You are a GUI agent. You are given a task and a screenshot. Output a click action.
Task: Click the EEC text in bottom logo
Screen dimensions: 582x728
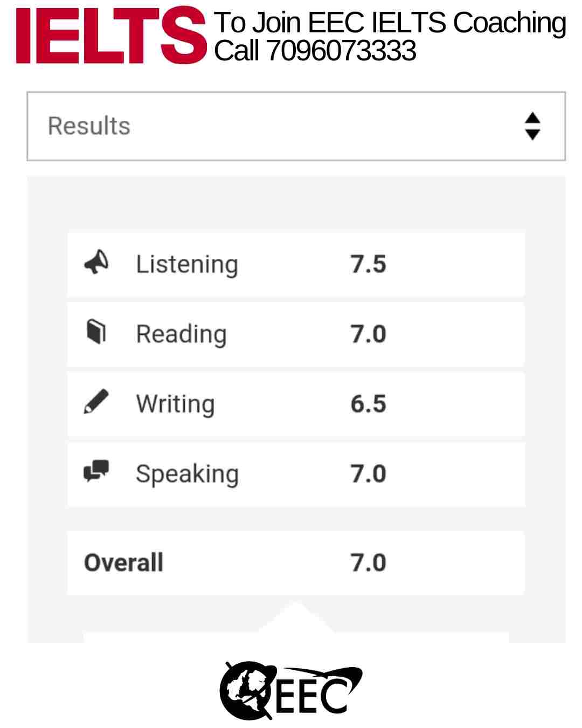pos(313,695)
